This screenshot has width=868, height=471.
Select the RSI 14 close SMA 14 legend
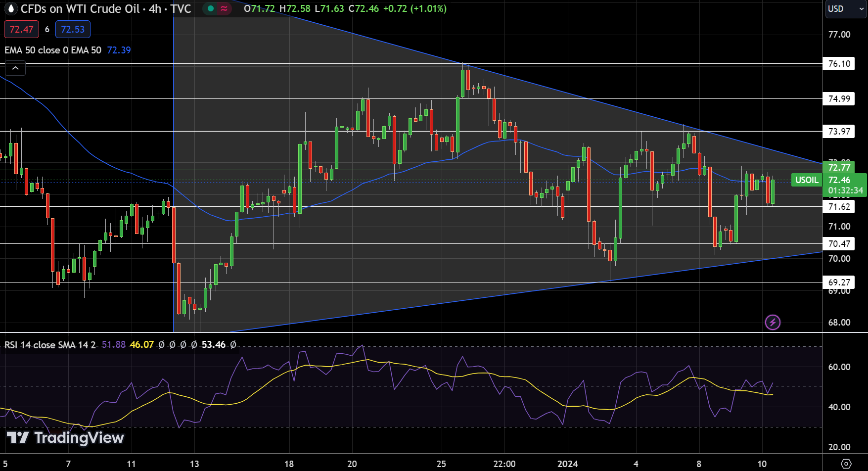coord(50,345)
